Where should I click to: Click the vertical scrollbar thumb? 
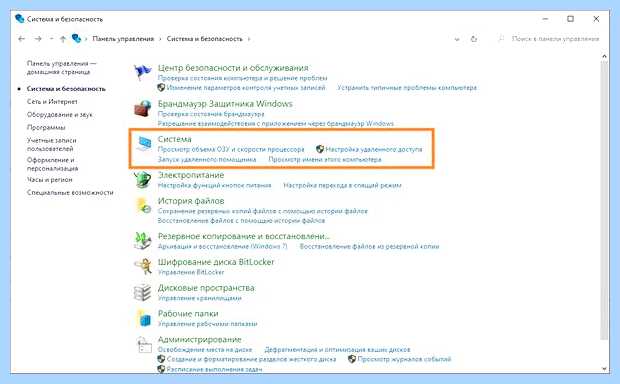tap(604, 200)
